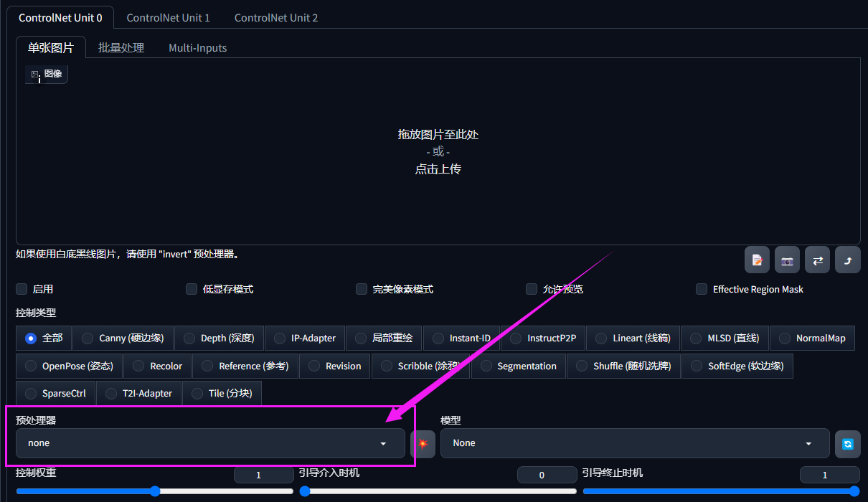This screenshot has width=868, height=502.
Task: Click the 控制权重 slider handle
Action: coord(155,491)
